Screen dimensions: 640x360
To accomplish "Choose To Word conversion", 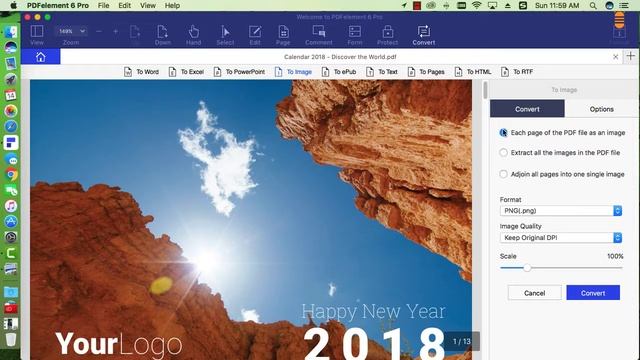I will pos(141,72).
